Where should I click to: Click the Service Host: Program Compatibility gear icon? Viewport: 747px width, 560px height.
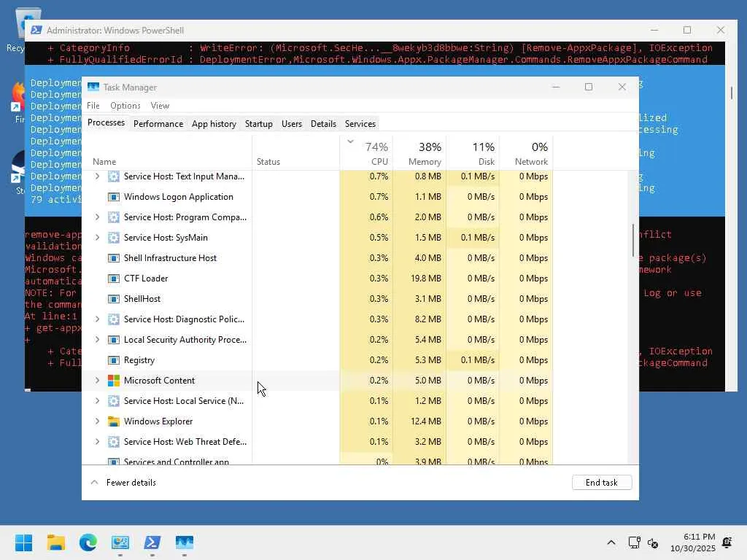point(113,217)
